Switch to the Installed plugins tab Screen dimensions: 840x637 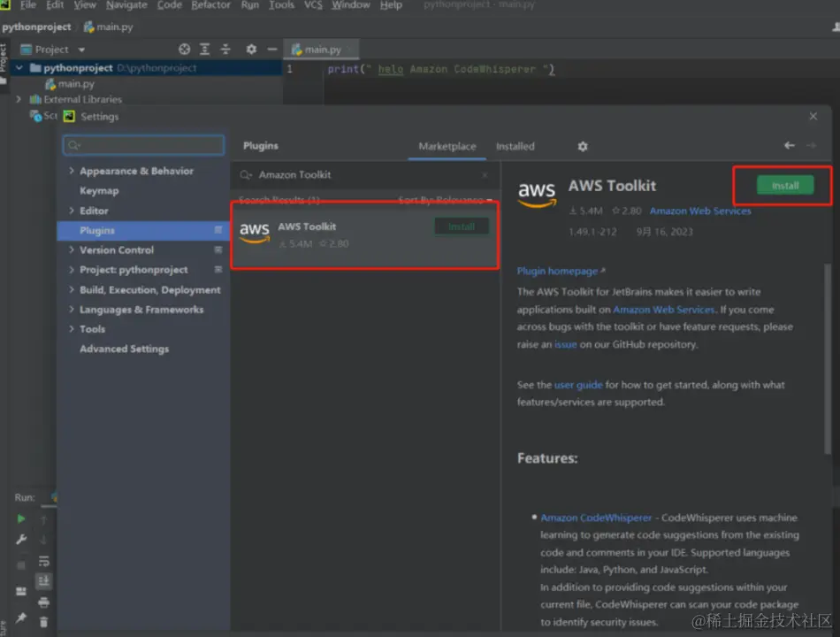click(x=515, y=146)
